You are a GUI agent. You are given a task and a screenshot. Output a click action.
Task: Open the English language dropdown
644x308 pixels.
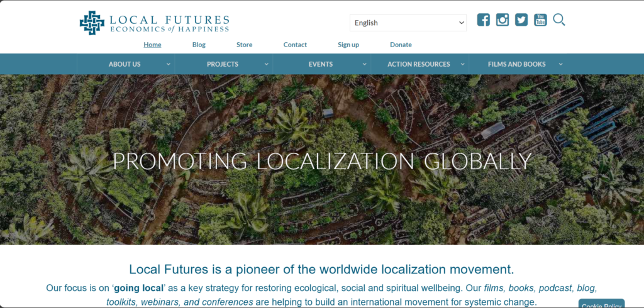point(408,23)
